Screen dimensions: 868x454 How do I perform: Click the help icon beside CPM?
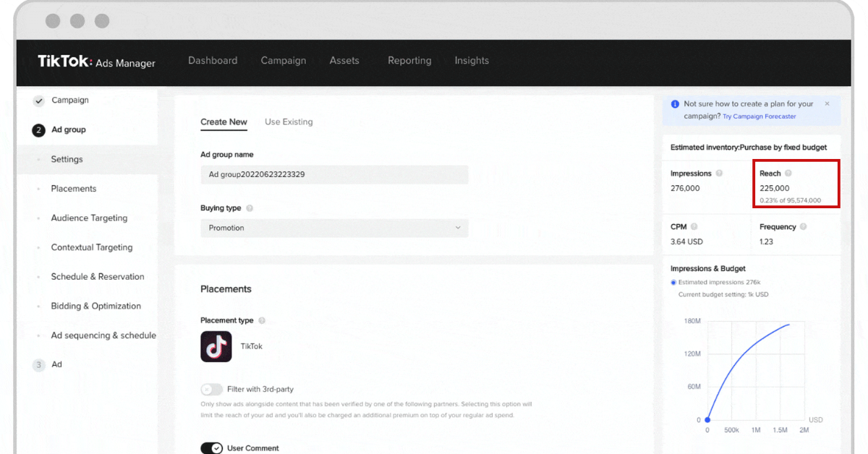[694, 227]
